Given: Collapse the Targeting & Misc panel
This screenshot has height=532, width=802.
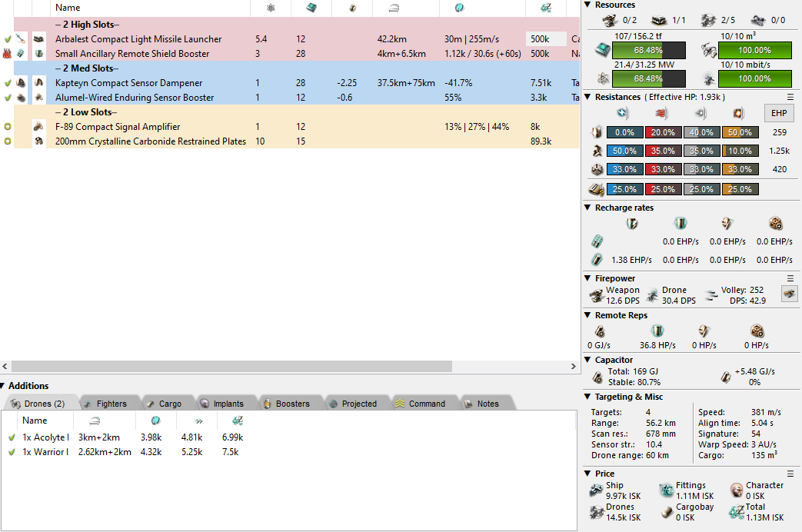Looking at the screenshot, I should point(588,397).
